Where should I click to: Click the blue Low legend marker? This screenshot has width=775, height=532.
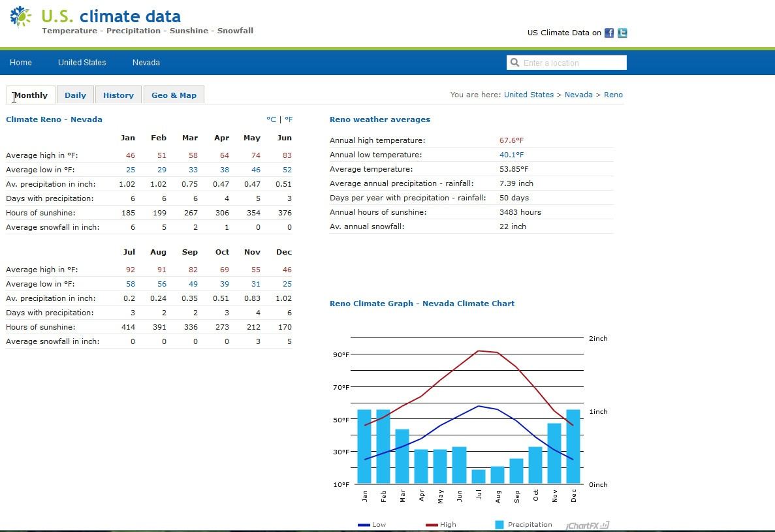pos(364,525)
